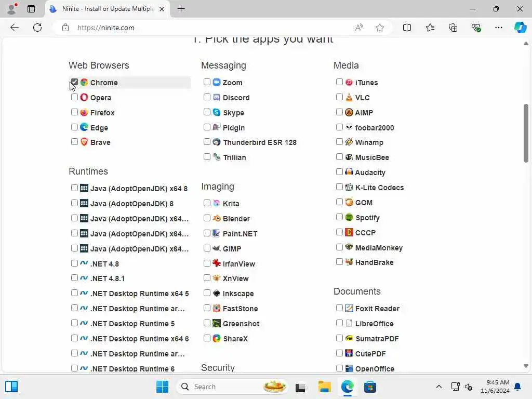Refresh the Ninite page
Screen dimensions: 532x399
[37, 28]
